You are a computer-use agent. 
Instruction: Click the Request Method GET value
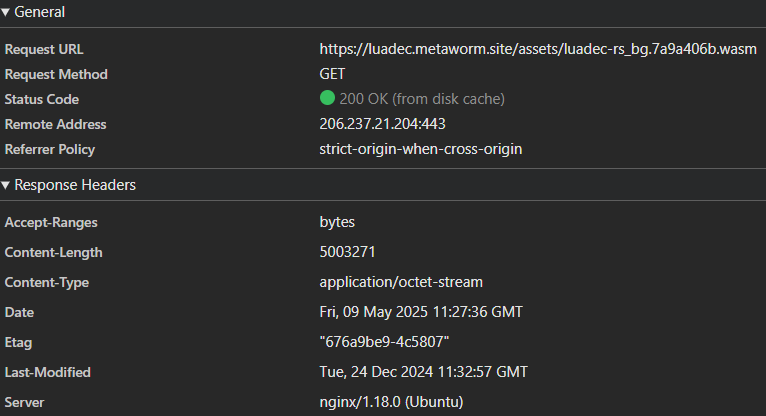click(x=333, y=74)
